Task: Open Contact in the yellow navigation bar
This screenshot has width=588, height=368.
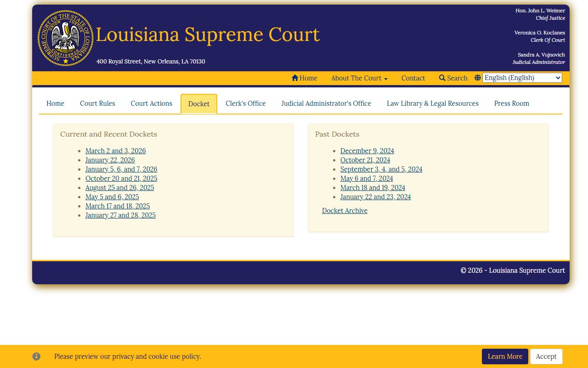Action: [x=413, y=78]
